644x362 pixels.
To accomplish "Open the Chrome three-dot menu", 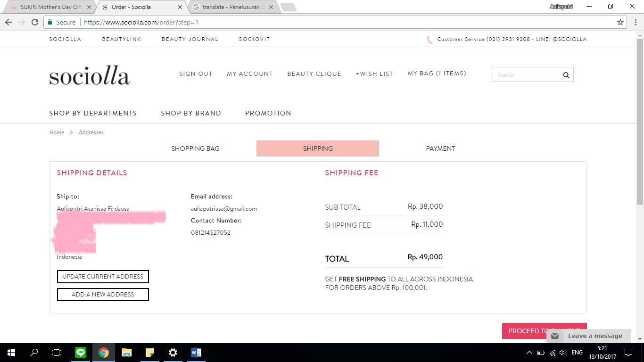I will coord(635,22).
